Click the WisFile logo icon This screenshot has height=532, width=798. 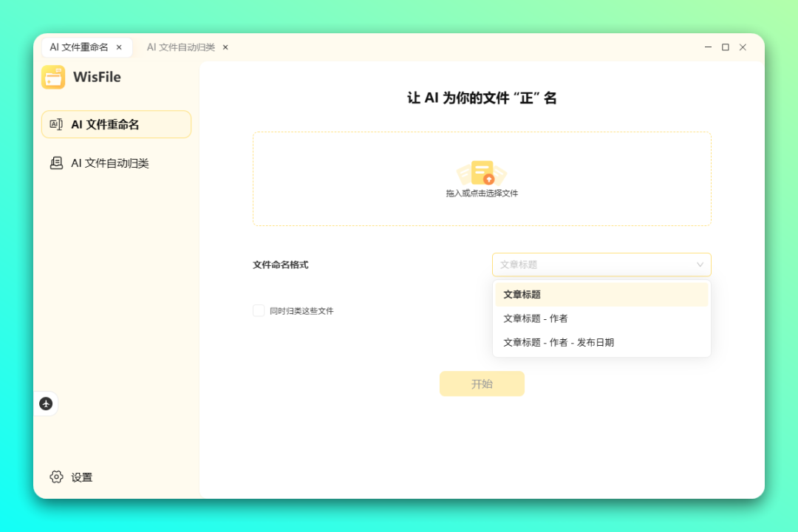53,77
